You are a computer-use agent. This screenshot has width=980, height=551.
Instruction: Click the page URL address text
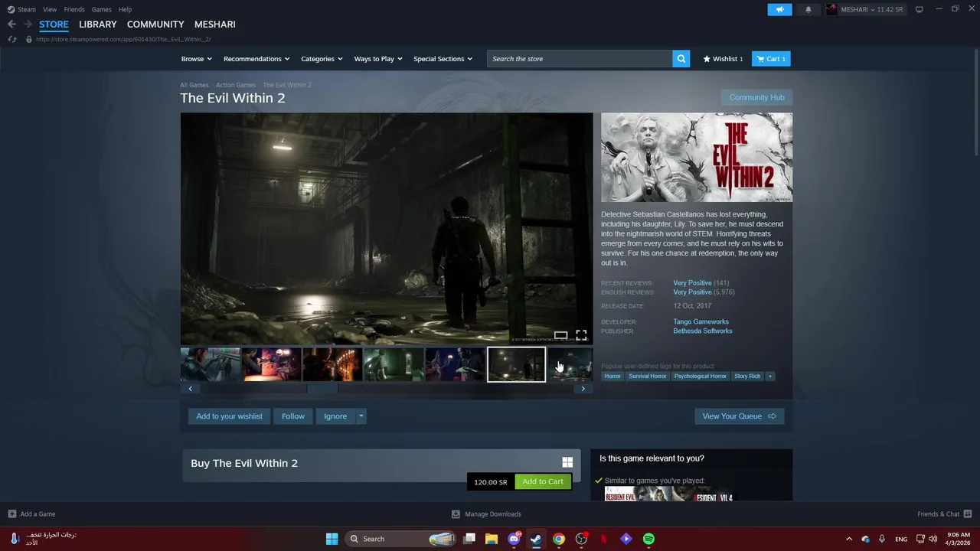pos(123,39)
